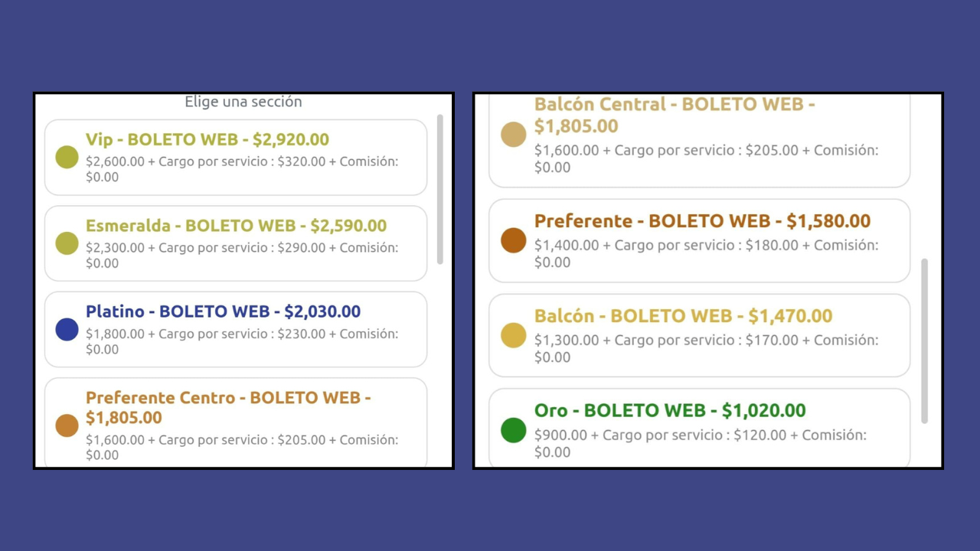Click the green circle beside Oro

[x=513, y=430]
